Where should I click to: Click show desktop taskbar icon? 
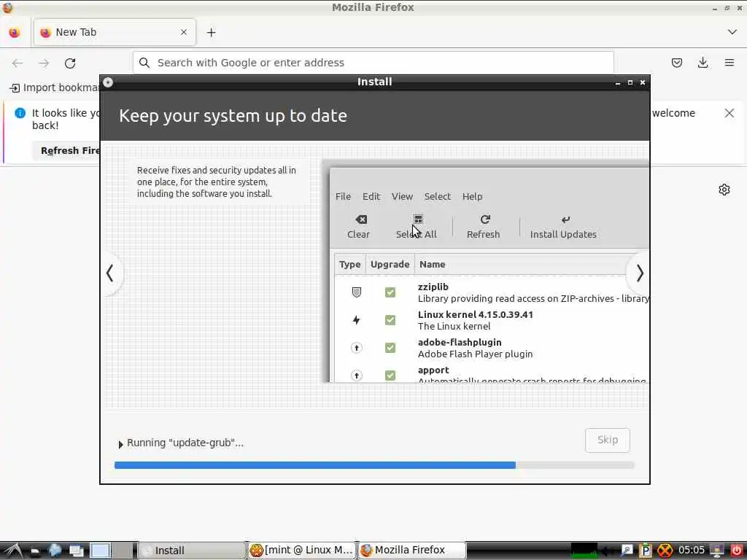tap(76, 551)
